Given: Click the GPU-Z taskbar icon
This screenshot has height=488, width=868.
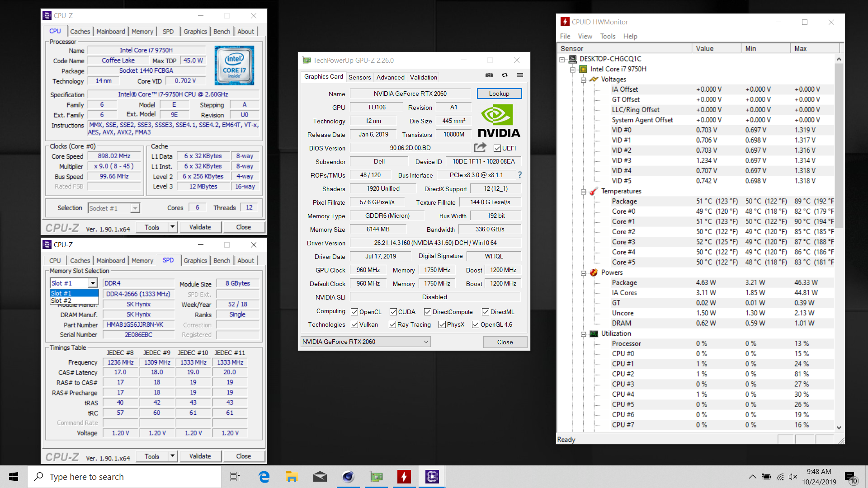Looking at the screenshot, I should tap(376, 477).
